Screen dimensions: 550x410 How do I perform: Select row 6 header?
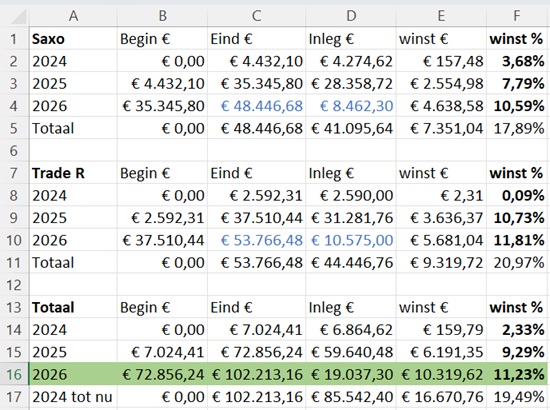coord(14,151)
